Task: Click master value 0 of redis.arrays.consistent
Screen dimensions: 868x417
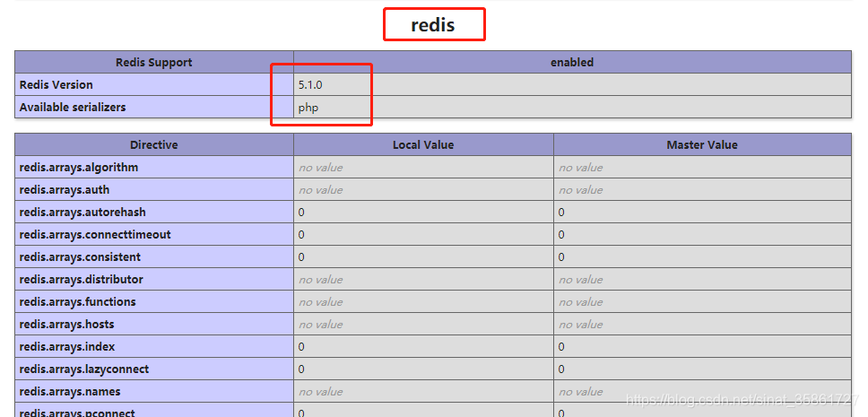Action: 561,257
